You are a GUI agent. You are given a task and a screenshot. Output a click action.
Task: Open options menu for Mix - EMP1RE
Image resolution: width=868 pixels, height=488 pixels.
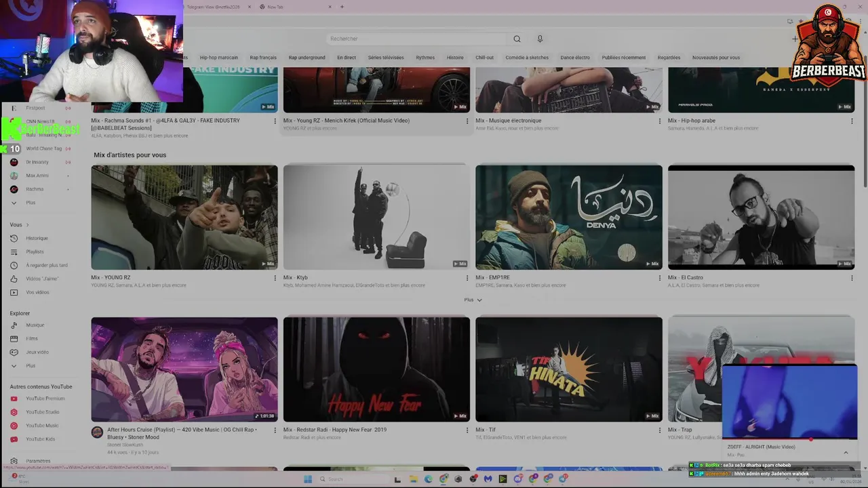(660, 278)
